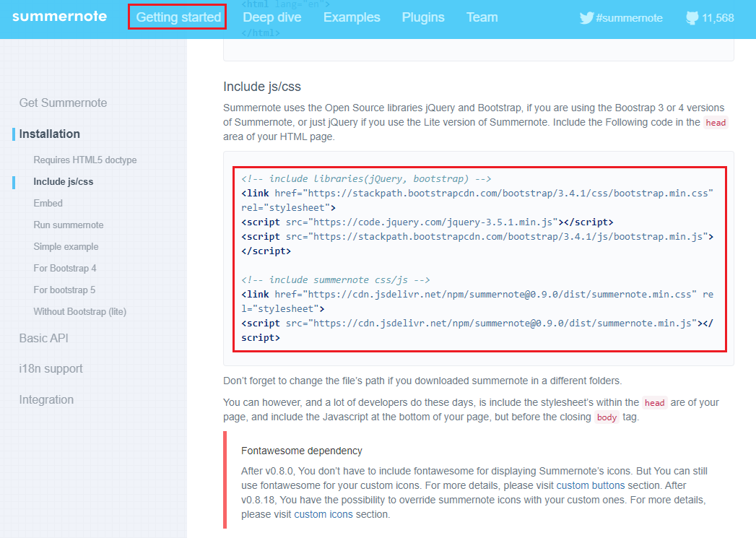The height and width of the screenshot is (538, 756).
Task: Open i18n support section
Action: point(51,369)
